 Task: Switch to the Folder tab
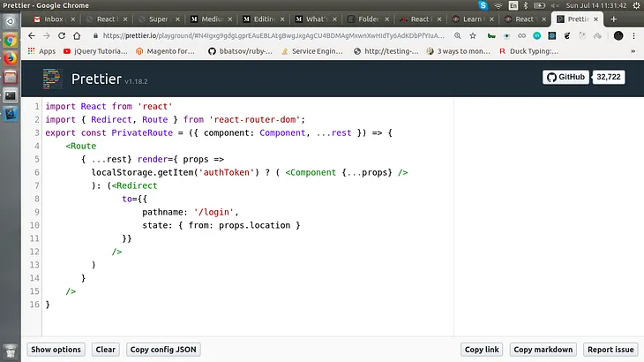click(368, 19)
